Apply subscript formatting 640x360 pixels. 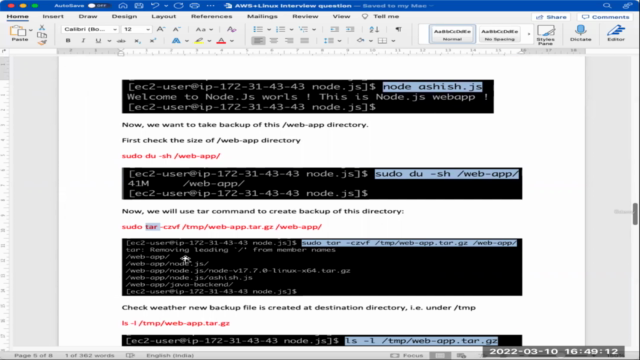coord(138,41)
